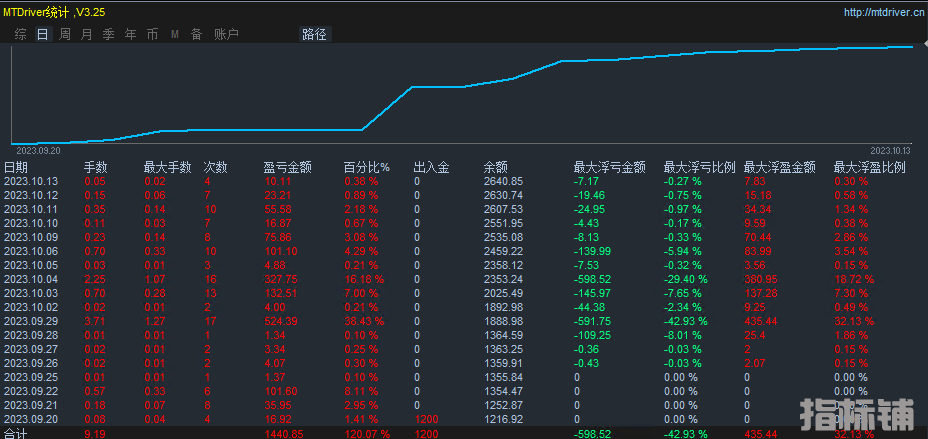This screenshot has height=439, width=928.
Task: Open the 备 notes tab
Action: (196, 34)
